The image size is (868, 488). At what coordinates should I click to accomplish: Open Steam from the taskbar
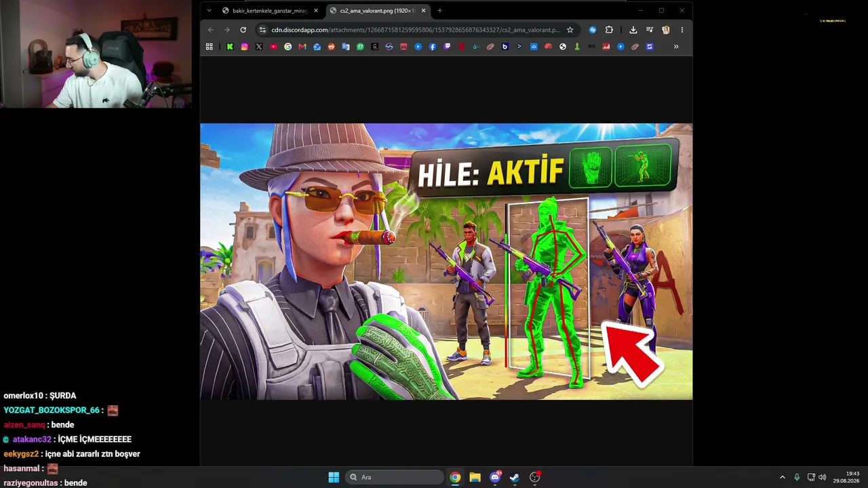coord(515,477)
